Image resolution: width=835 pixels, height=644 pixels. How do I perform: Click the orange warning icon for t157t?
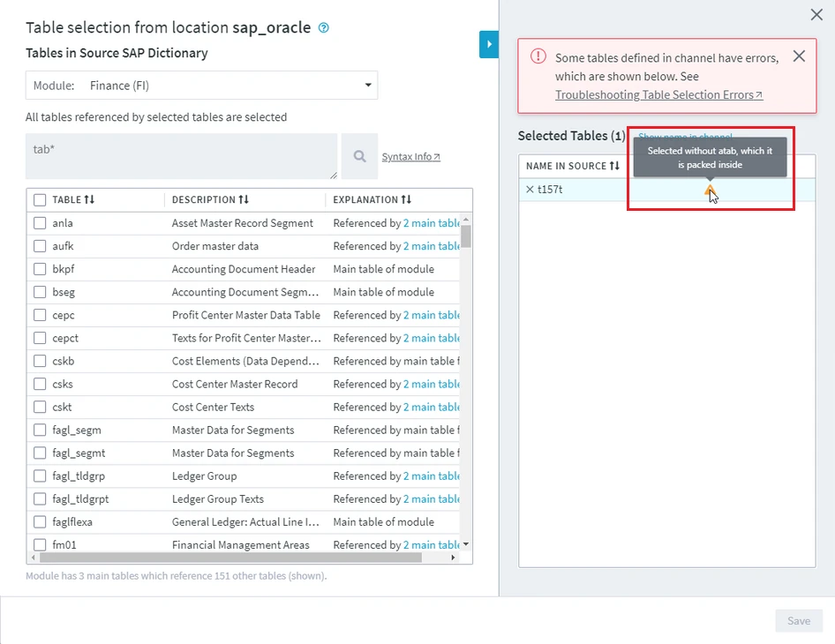point(710,190)
